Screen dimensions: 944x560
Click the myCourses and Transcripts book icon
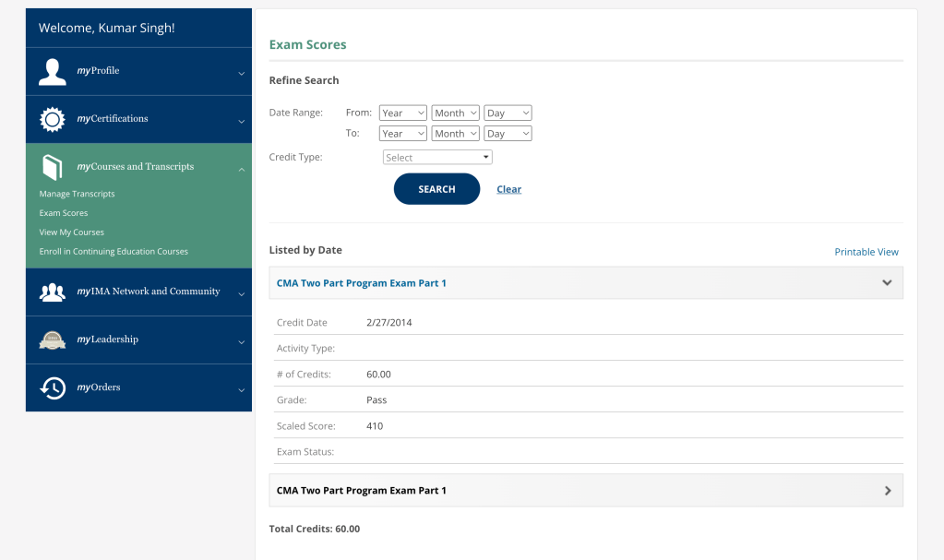pyautogui.click(x=53, y=167)
